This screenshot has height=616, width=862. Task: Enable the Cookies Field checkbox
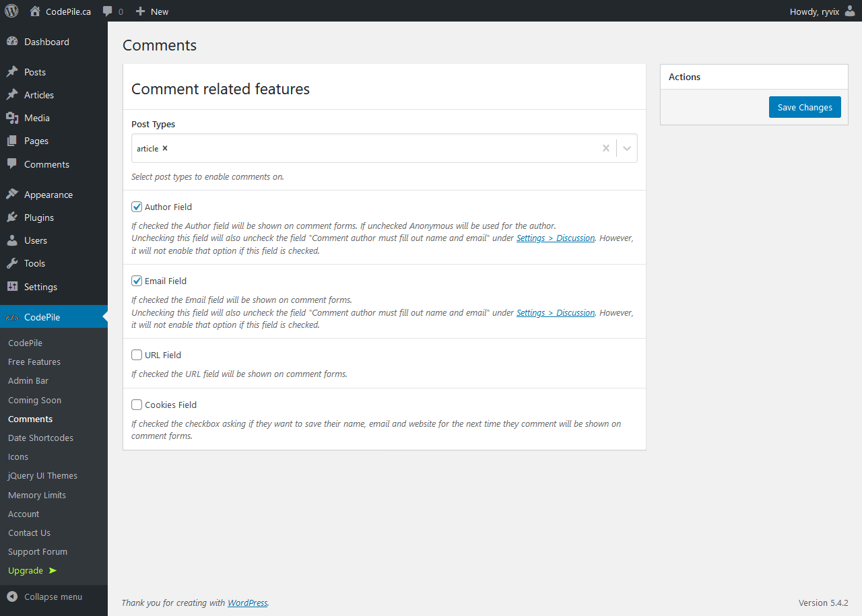pos(137,405)
